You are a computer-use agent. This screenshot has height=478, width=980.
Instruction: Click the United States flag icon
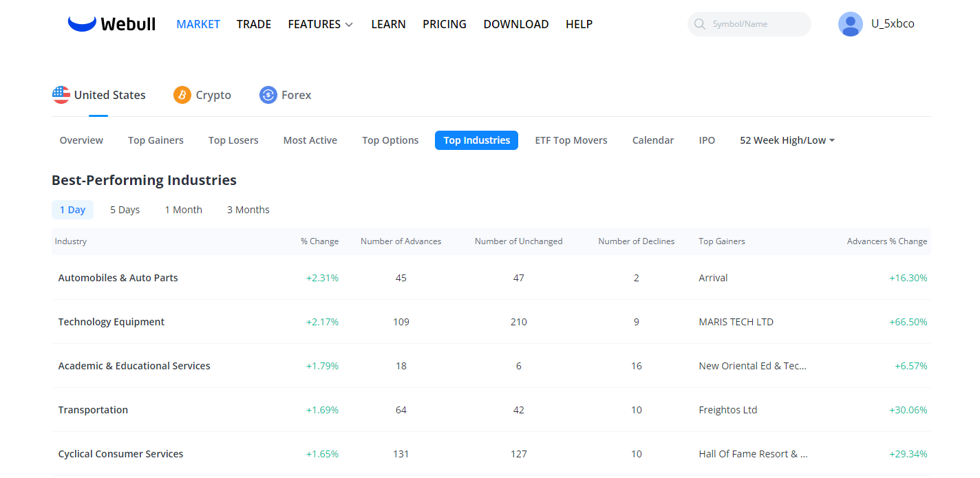pyautogui.click(x=61, y=95)
